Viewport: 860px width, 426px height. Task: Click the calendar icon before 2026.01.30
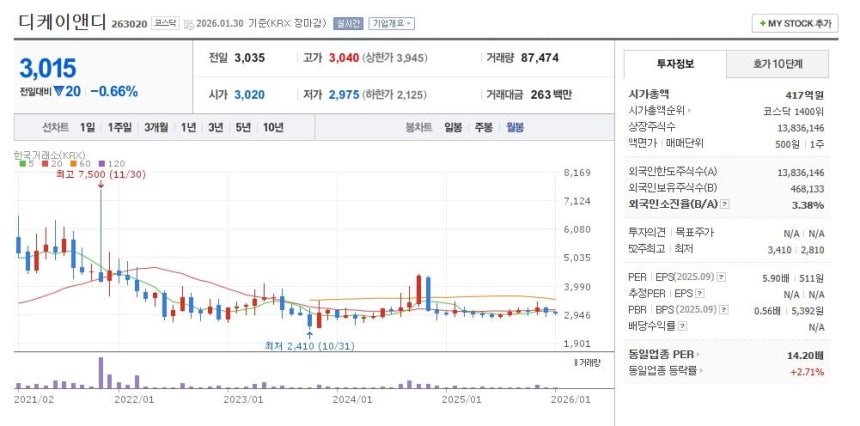pyautogui.click(x=189, y=24)
